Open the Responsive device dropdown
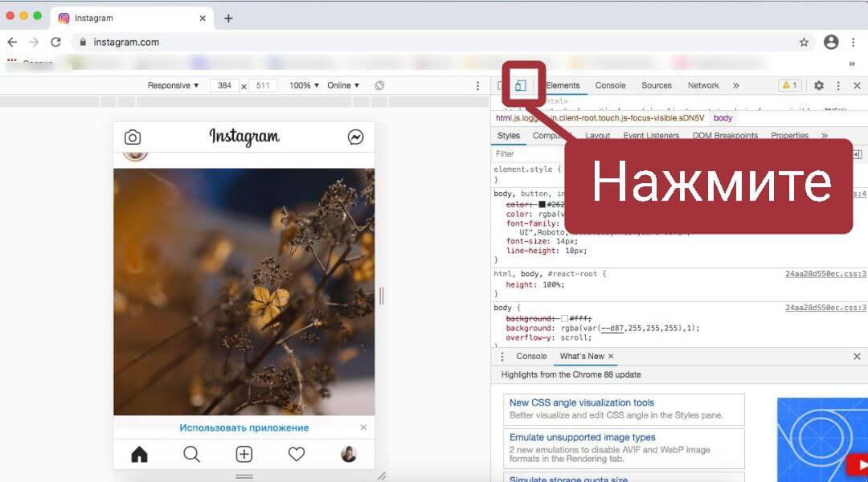Screen dimensions: 868x482 click(173, 85)
